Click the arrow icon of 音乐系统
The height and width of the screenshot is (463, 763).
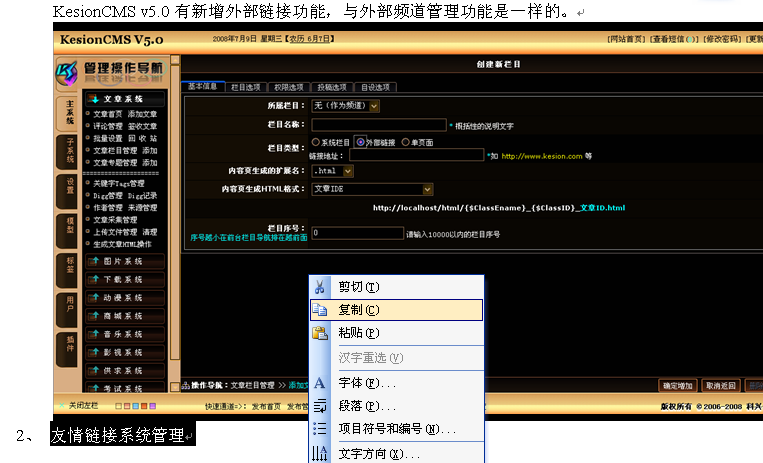click(x=94, y=334)
